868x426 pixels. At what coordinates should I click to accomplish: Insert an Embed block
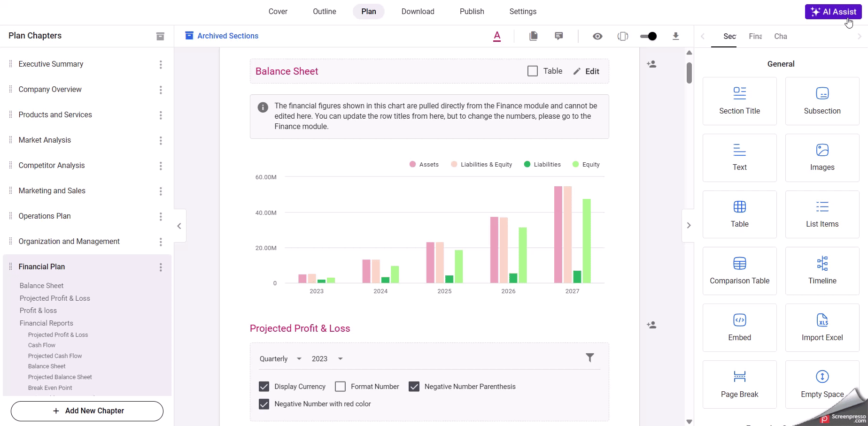(740, 328)
